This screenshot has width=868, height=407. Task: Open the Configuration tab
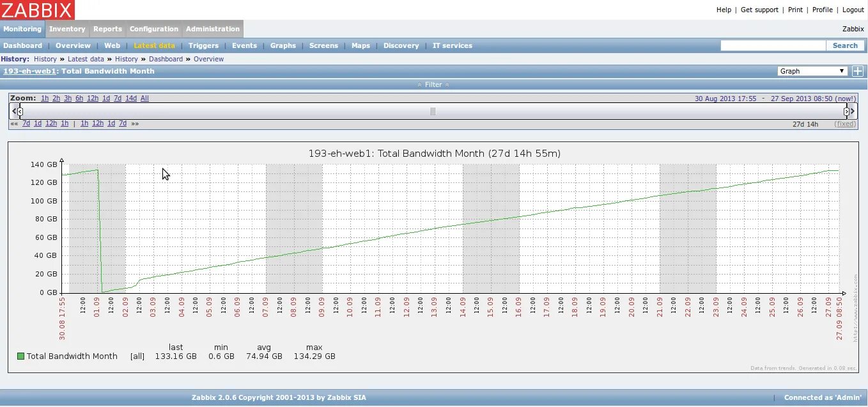(x=154, y=29)
